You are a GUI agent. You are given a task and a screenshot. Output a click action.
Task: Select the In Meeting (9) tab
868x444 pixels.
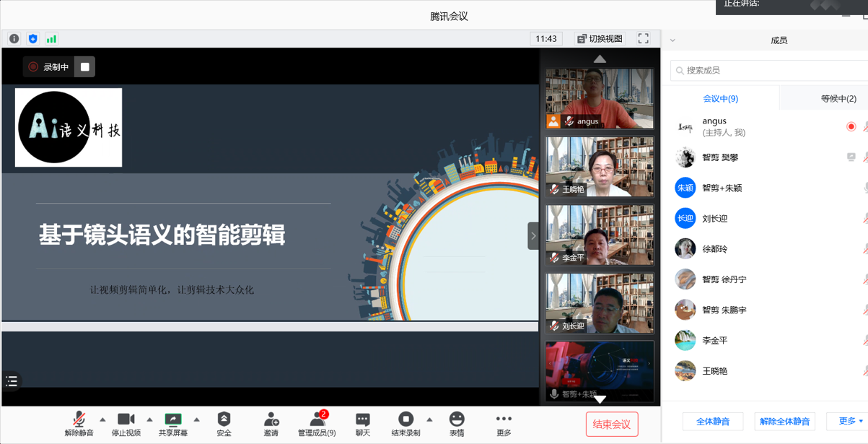pyautogui.click(x=720, y=99)
